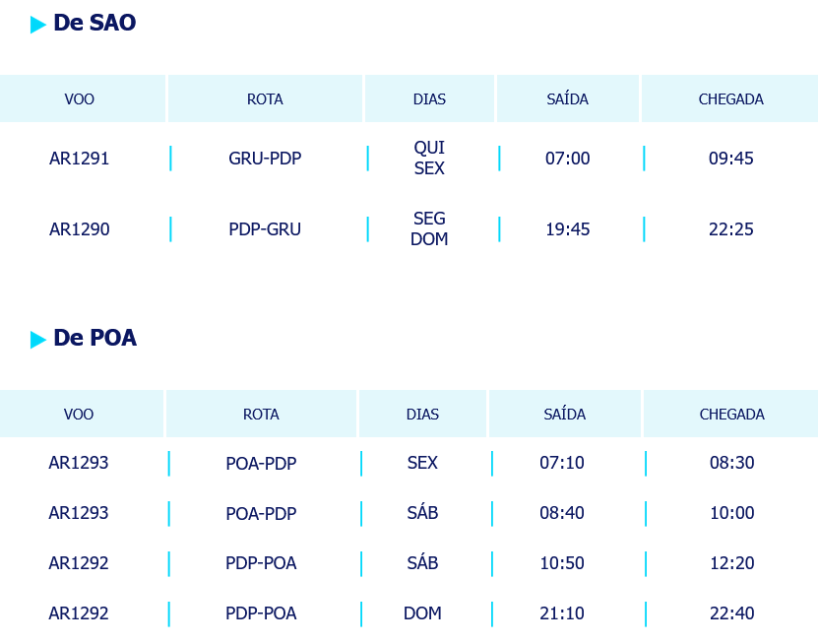
Task: Click the De SAO section heading
Action: click(94, 24)
